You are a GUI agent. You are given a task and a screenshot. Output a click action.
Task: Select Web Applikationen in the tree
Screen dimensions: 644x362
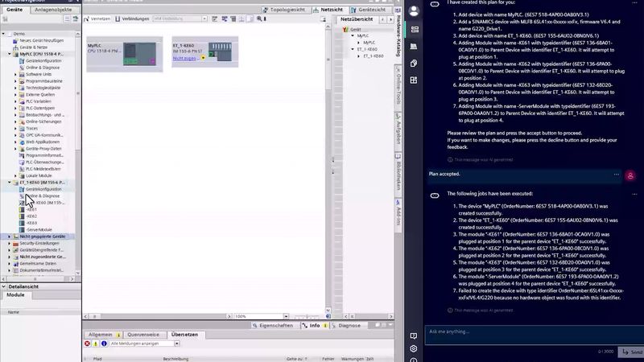(x=43, y=142)
